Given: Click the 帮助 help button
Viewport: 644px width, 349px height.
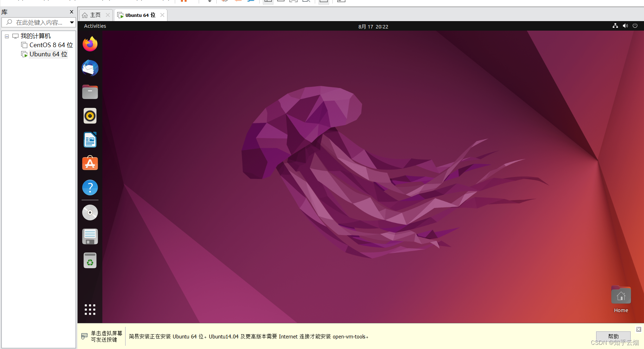Looking at the screenshot, I should (x=613, y=336).
